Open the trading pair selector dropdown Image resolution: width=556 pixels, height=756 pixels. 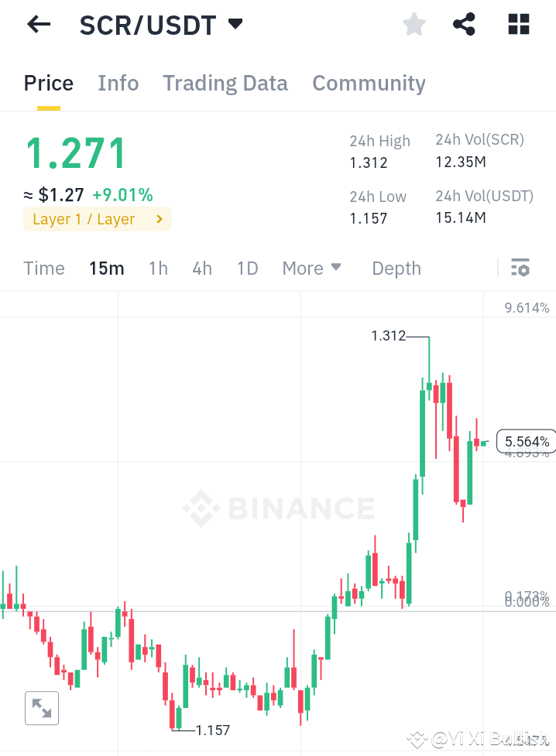235,24
